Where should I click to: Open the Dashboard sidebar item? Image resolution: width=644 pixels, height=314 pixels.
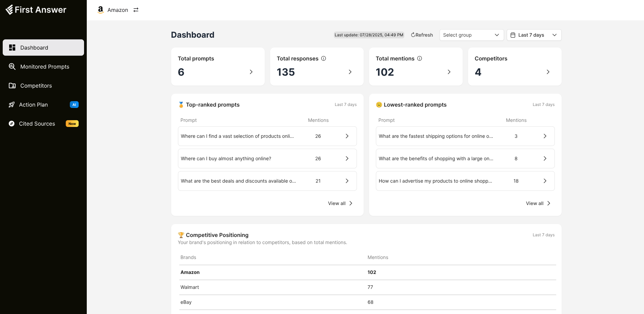click(43, 48)
